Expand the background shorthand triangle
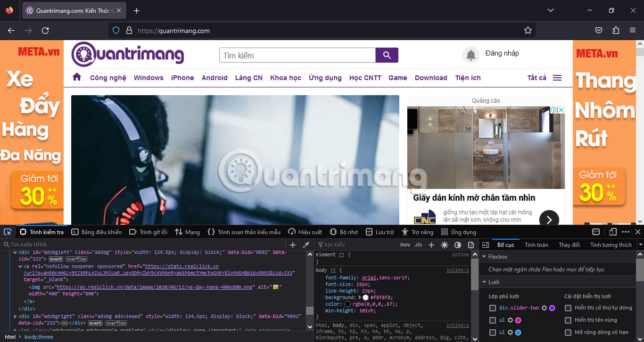 (x=360, y=297)
